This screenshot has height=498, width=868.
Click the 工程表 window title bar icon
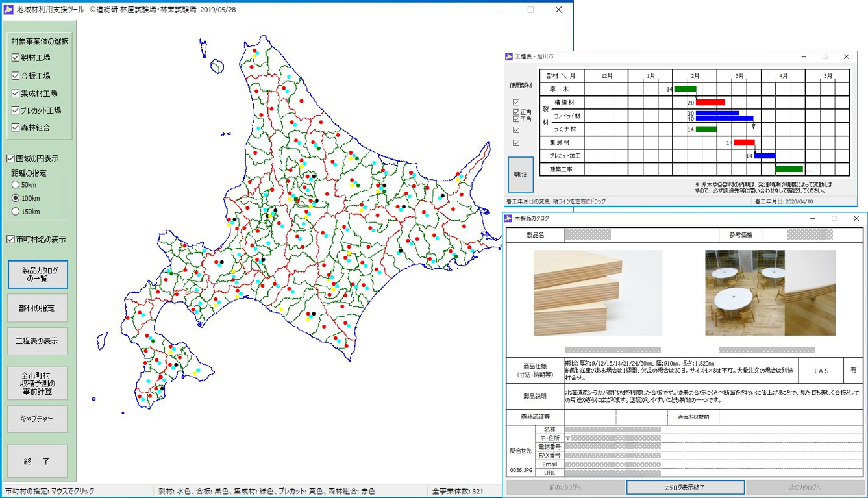pyautogui.click(x=509, y=57)
